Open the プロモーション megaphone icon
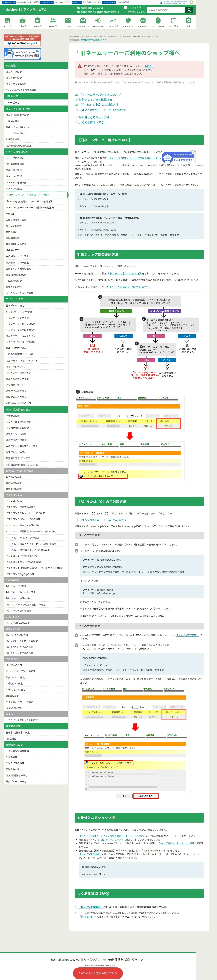The height and width of the screenshot is (980, 217). pyautogui.click(x=98, y=22)
